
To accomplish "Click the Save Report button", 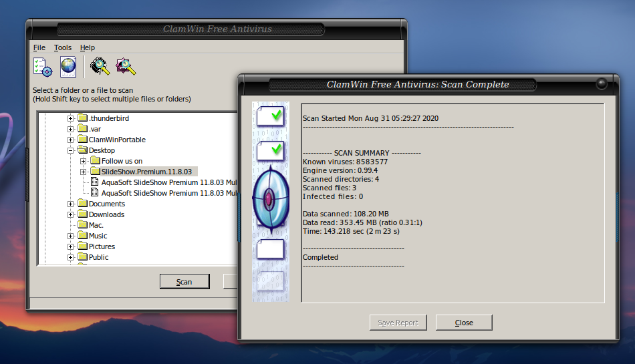I will [x=398, y=323].
